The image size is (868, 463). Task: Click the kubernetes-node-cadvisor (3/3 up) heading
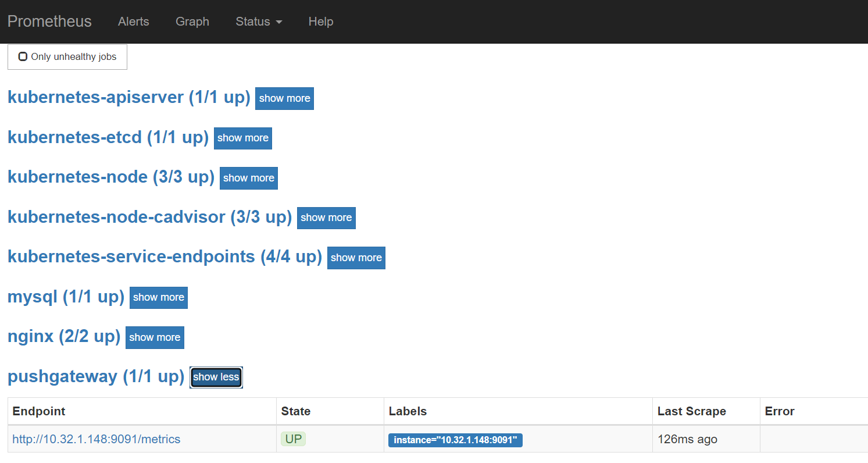pyautogui.click(x=150, y=217)
